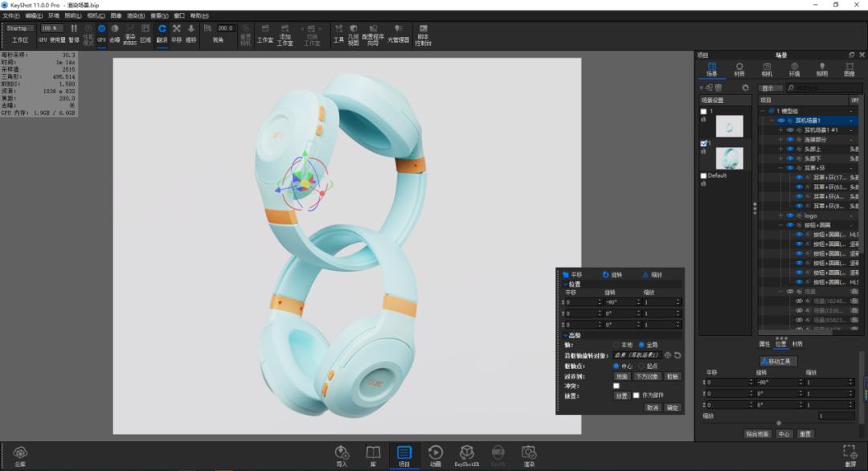
Task: Hide the logo item via eye icon
Action: click(790, 216)
